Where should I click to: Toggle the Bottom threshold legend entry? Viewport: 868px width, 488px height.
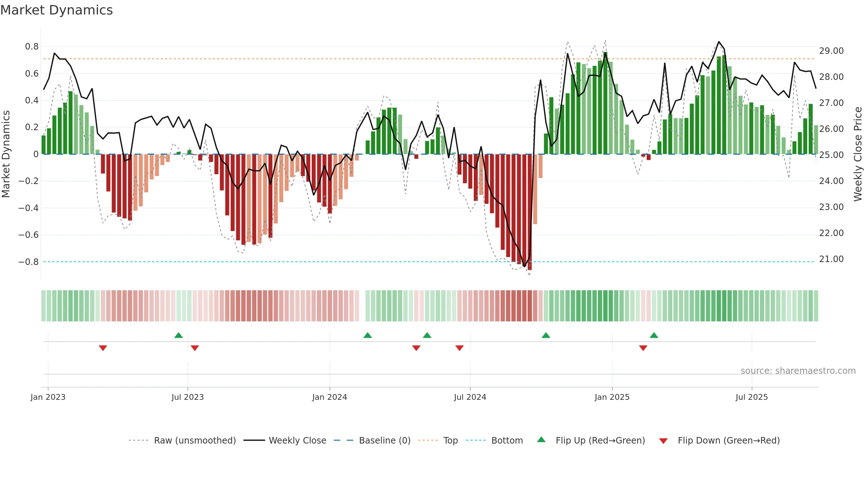pos(494,440)
